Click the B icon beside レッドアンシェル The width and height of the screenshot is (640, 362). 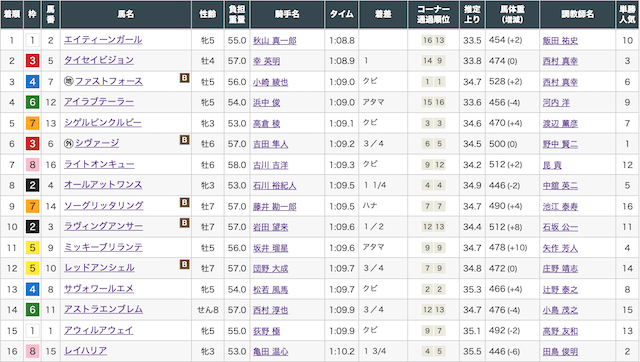184,264
